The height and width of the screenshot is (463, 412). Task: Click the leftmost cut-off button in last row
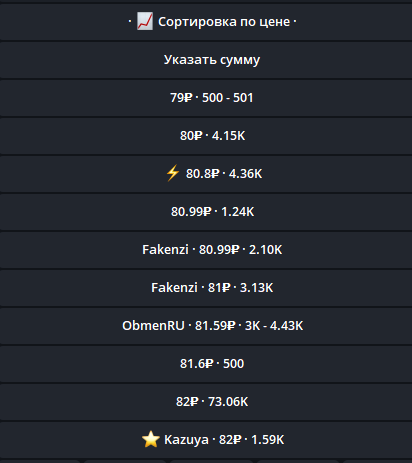coord(40,461)
